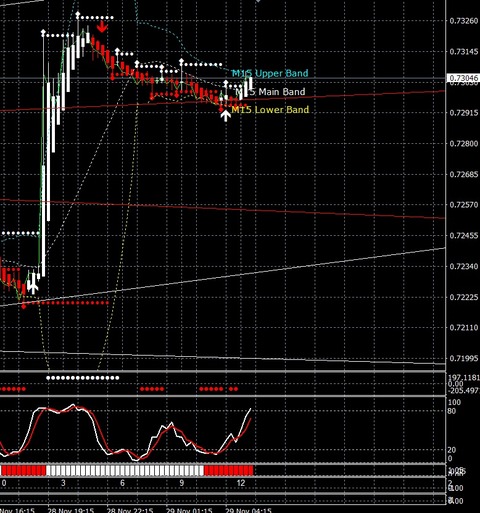
Task: Click the 0.73145 price level
Action: 464,52
